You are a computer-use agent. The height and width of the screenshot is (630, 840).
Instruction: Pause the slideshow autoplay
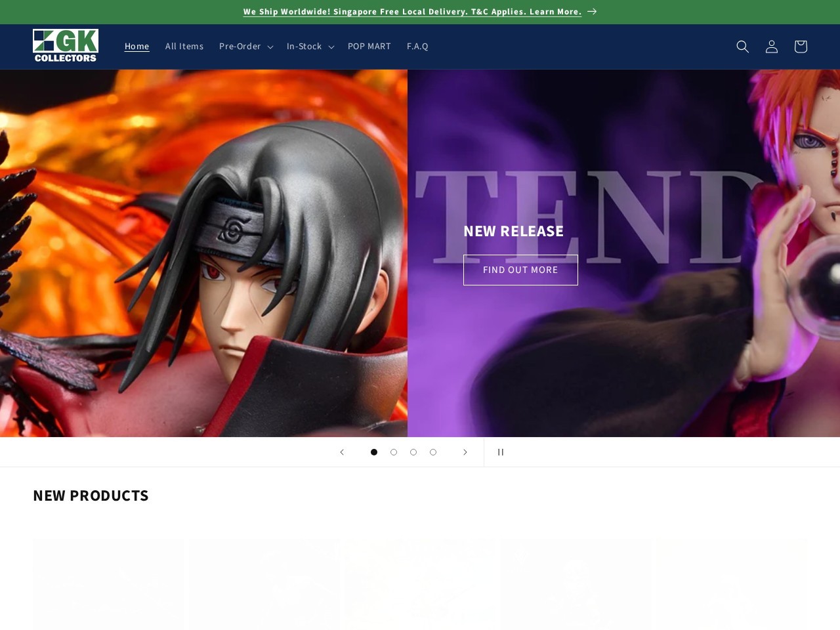coord(501,452)
